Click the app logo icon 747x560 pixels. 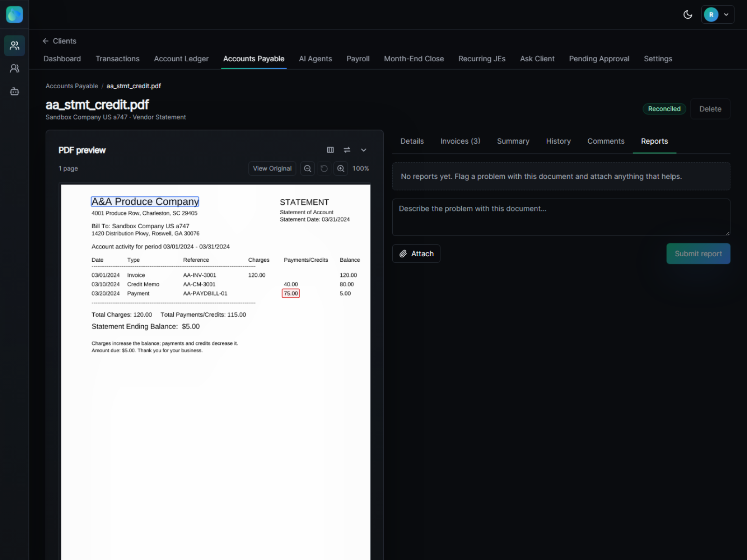coord(14,14)
